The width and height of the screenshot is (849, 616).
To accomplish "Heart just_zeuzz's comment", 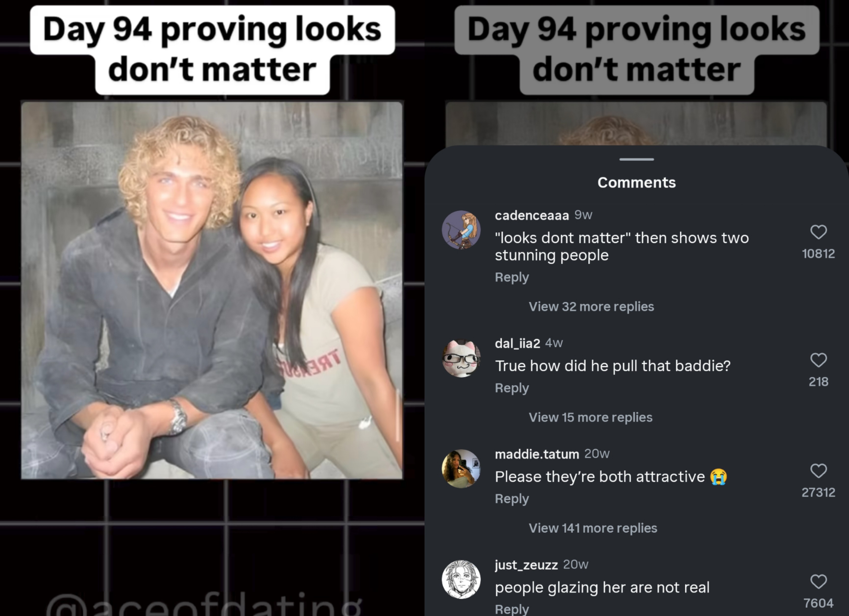I will coord(818,581).
